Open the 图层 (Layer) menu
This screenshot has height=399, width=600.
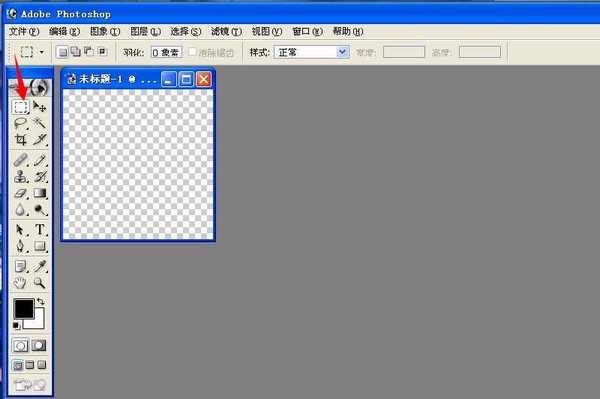click(x=145, y=31)
